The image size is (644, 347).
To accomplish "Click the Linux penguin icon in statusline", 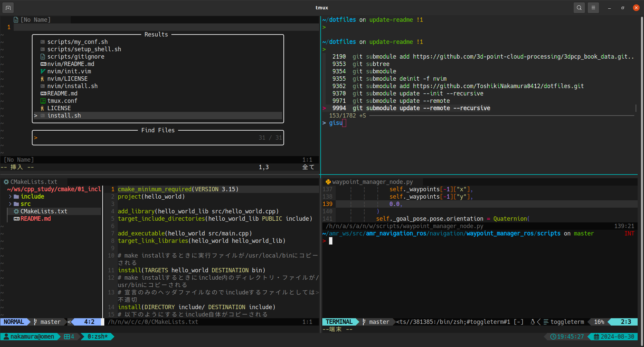I will coord(533,322).
